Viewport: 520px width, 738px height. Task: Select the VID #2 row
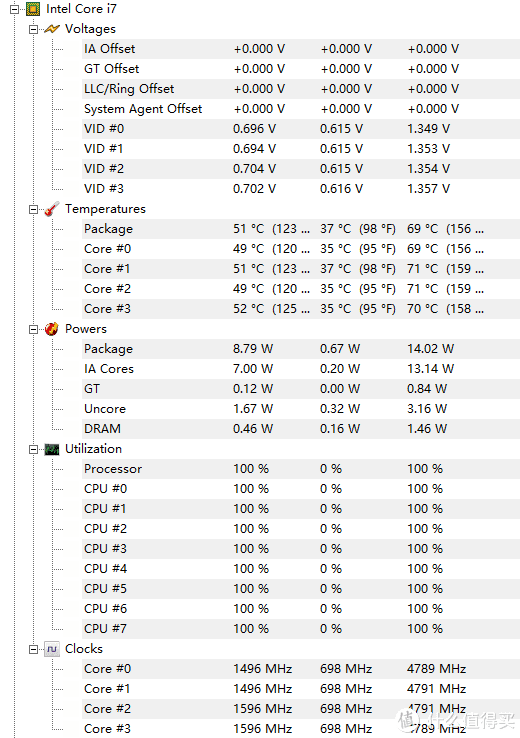301,169
